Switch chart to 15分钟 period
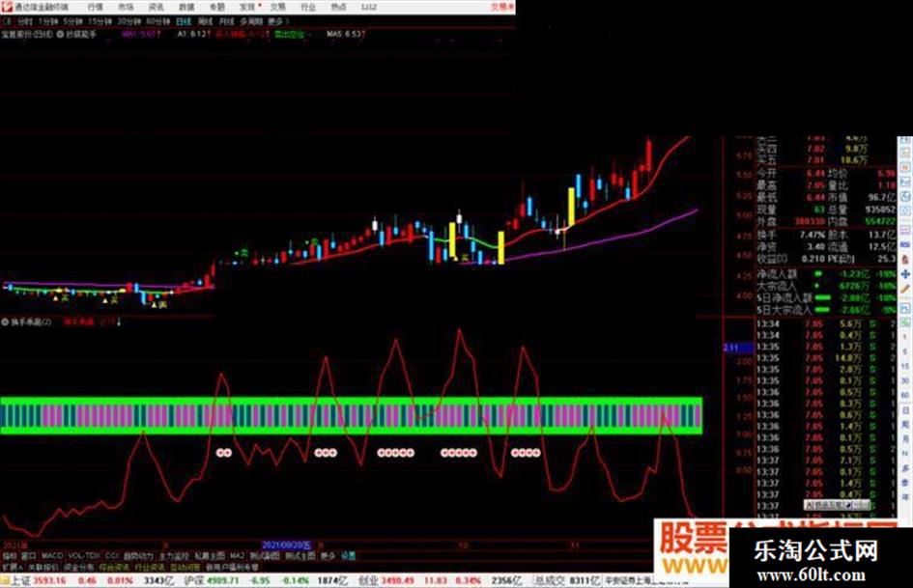This screenshot has height=588, width=913. pyautogui.click(x=100, y=21)
